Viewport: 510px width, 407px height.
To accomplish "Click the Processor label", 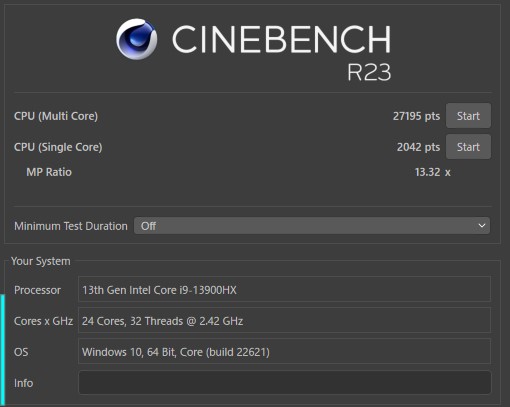I will 37,290.
